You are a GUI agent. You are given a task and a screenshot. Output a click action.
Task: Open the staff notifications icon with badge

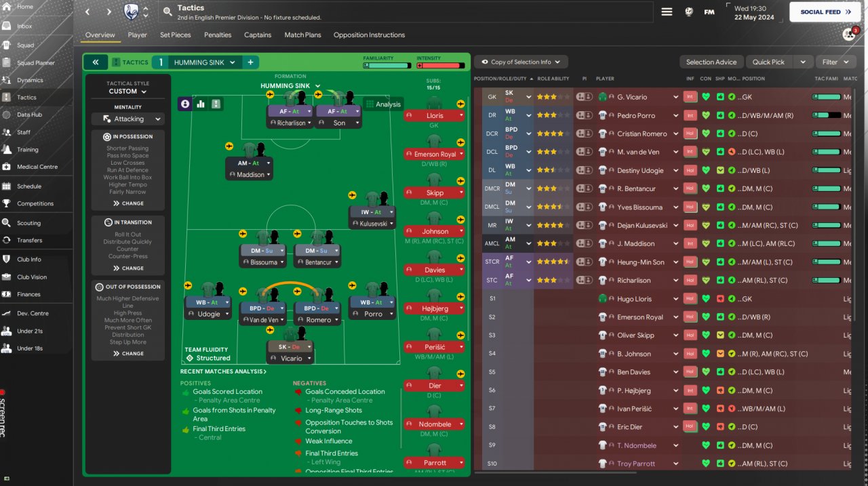(850, 34)
